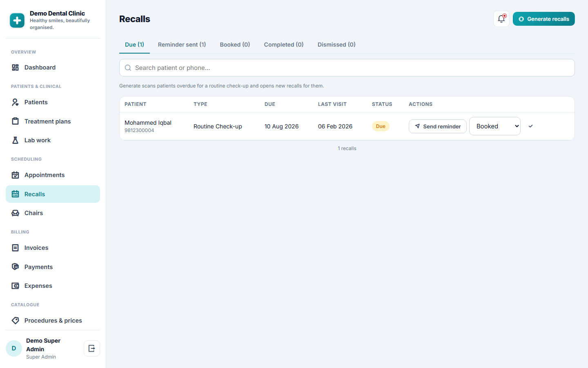The width and height of the screenshot is (588, 368).
Task: Click the Treatment plans clipboard icon
Action: 15,121
